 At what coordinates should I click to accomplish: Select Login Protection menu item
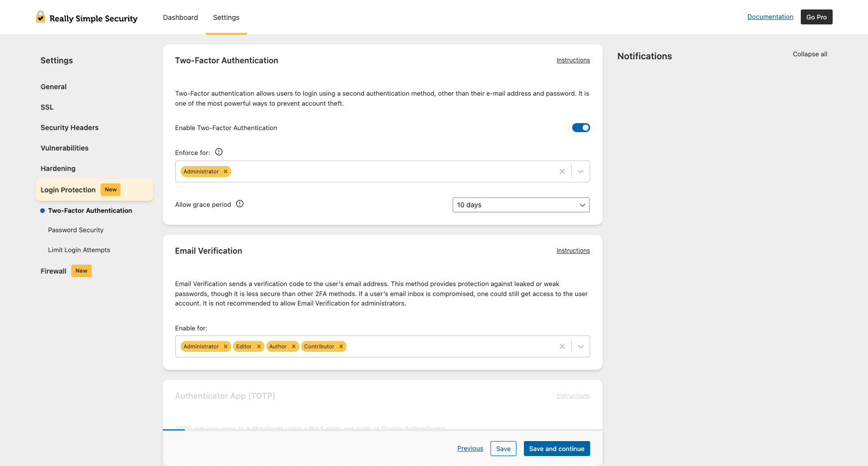point(94,190)
